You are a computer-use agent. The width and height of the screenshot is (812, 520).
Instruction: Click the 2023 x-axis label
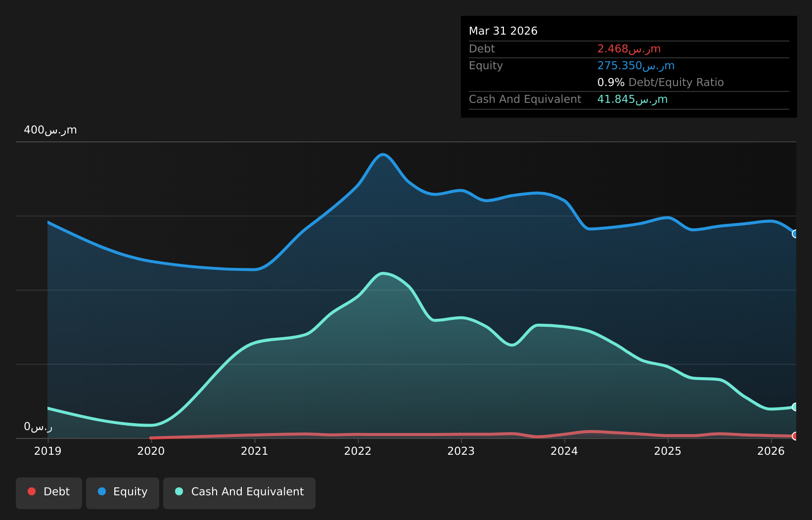click(x=461, y=451)
